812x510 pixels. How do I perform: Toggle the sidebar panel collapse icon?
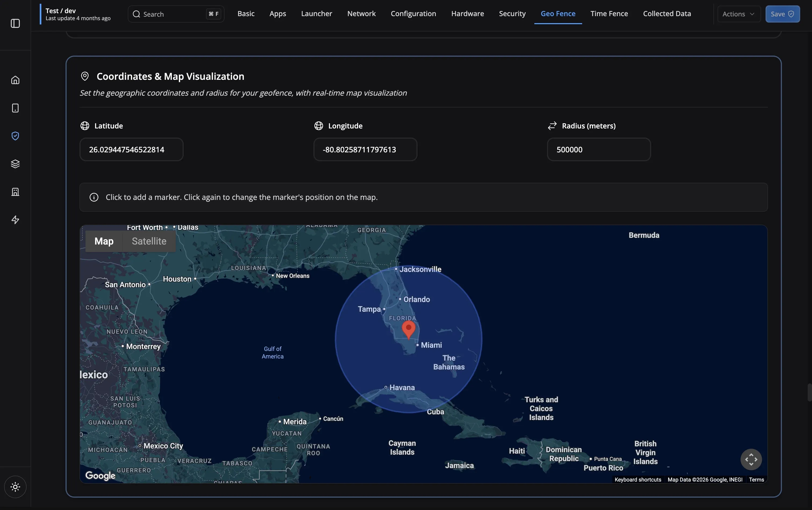[x=15, y=24]
